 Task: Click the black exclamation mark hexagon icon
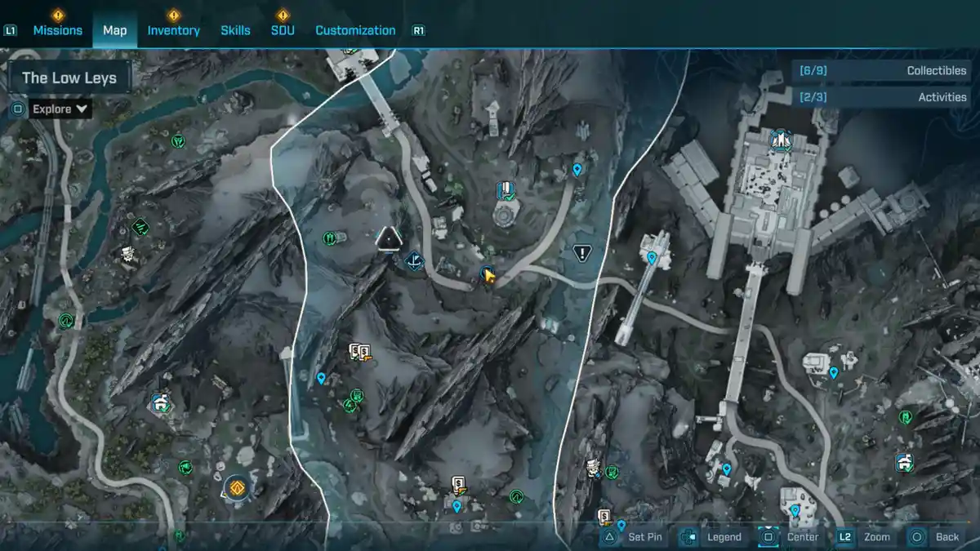(582, 253)
